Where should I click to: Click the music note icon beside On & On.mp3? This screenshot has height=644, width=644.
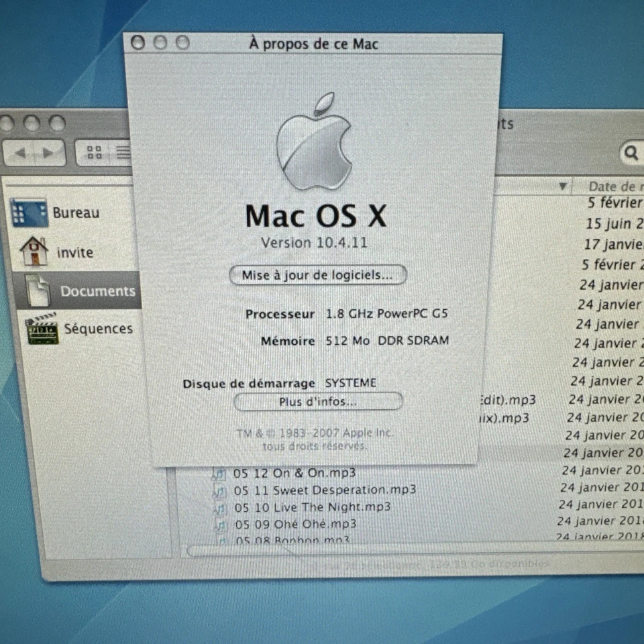(x=218, y=473)
